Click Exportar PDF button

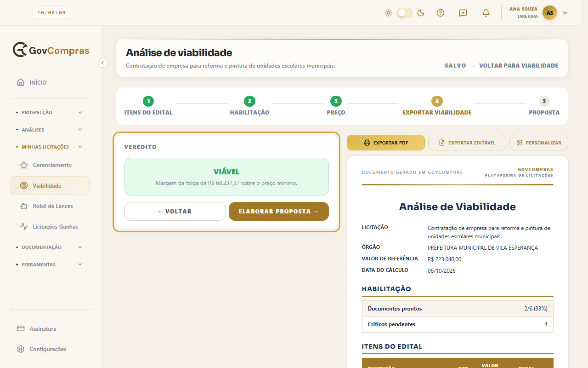click(386, 143)
